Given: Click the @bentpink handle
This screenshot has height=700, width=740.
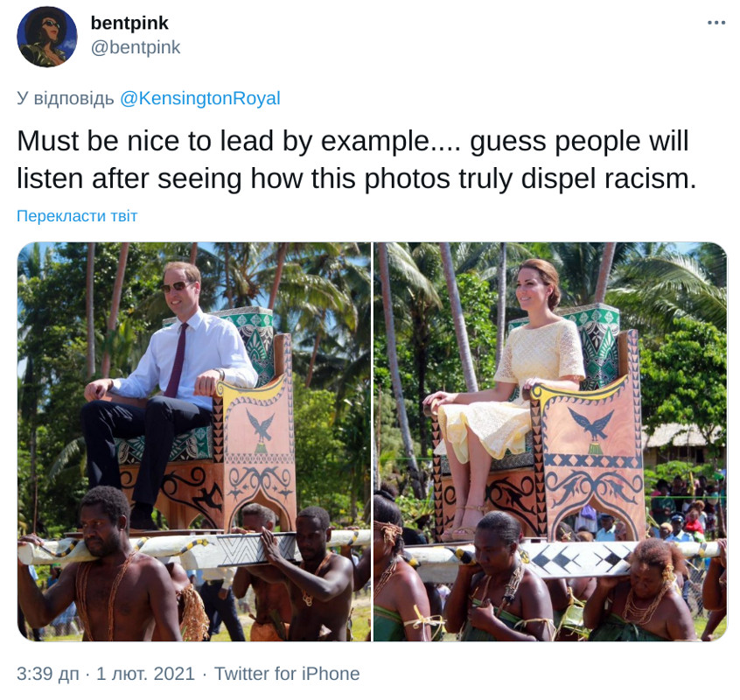Looking at the screenshot, I should point(136,47).
